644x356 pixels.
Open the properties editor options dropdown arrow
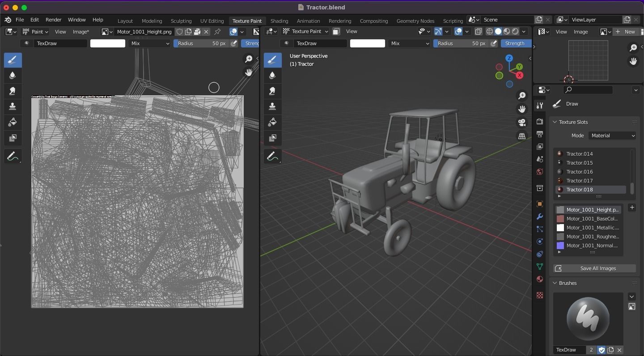coord(636,90)
